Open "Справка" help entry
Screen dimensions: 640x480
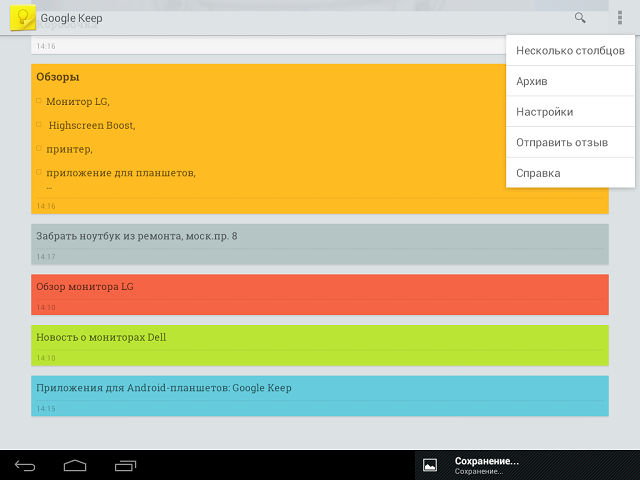pos(570,173)
